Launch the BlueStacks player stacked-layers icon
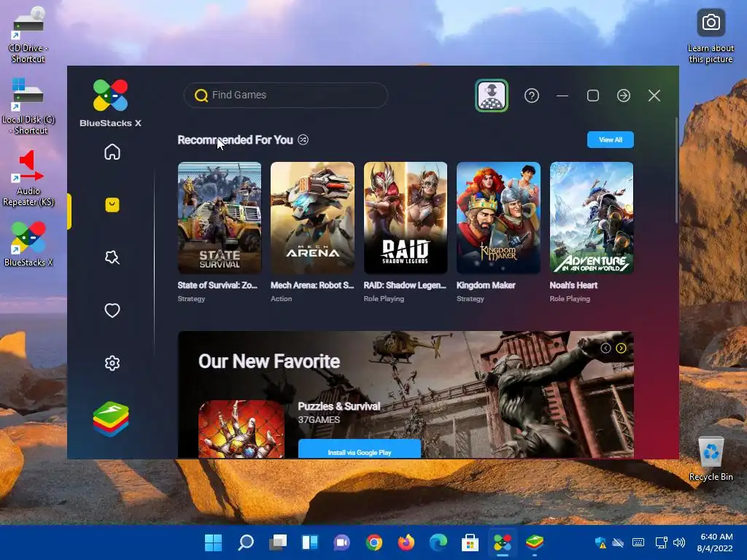Screen dimensions: 747x560 tap(111, 419)
